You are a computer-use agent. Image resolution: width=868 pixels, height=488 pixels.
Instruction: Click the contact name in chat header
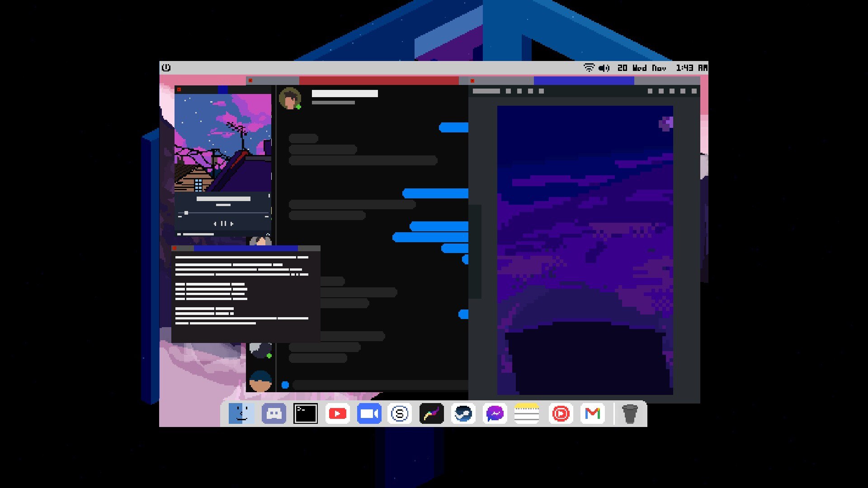[344, 94]
